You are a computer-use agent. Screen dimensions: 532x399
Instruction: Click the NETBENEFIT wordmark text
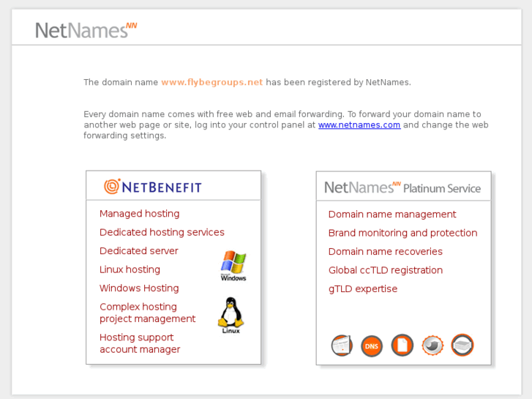click(x=162, y=187)
